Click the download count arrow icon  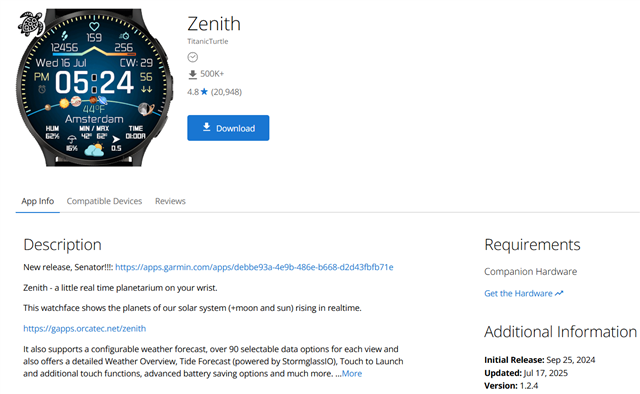[x=193, y=74]
